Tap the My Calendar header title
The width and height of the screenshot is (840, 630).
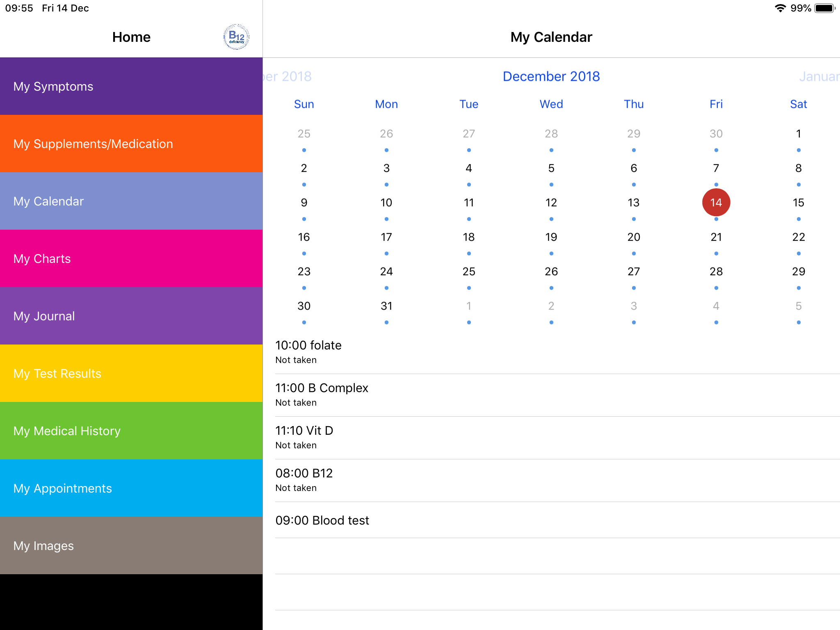(x=551, y=37)
